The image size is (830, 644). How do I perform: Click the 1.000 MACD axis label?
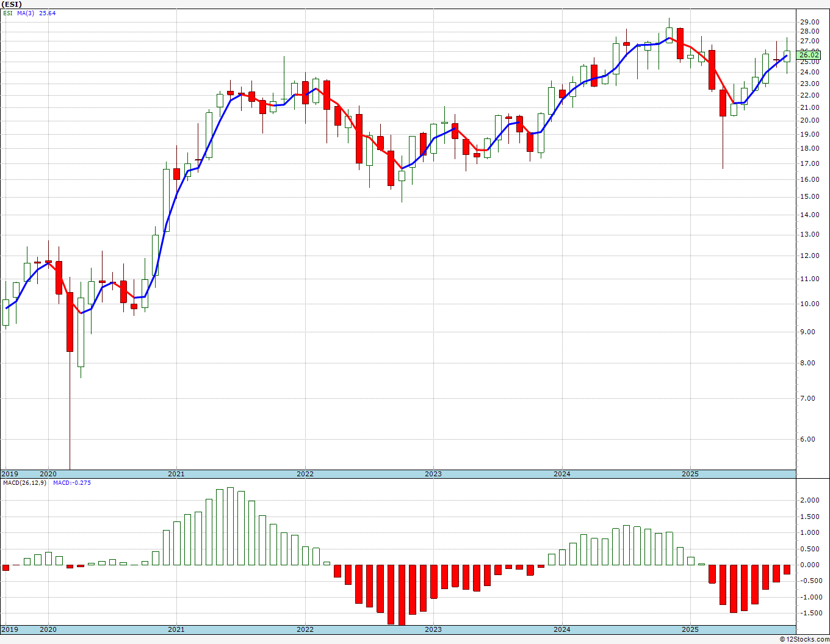tap(809, 533)
